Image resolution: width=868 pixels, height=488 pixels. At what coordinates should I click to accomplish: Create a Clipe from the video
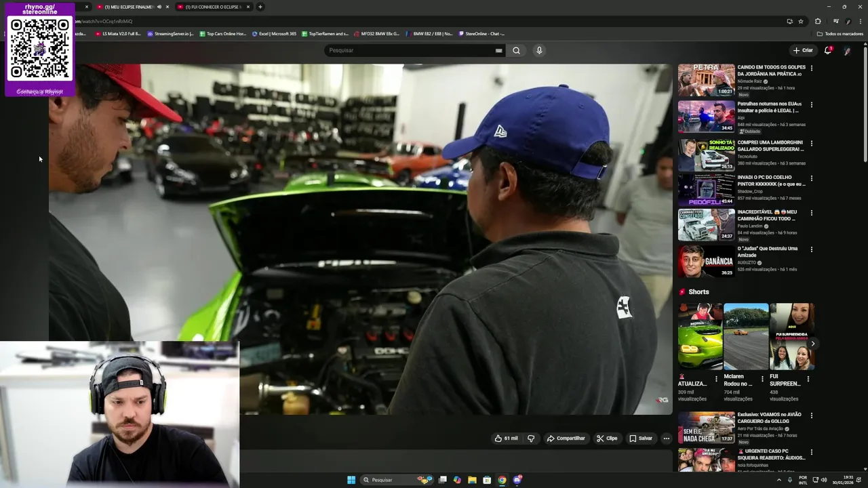(607, 439)
